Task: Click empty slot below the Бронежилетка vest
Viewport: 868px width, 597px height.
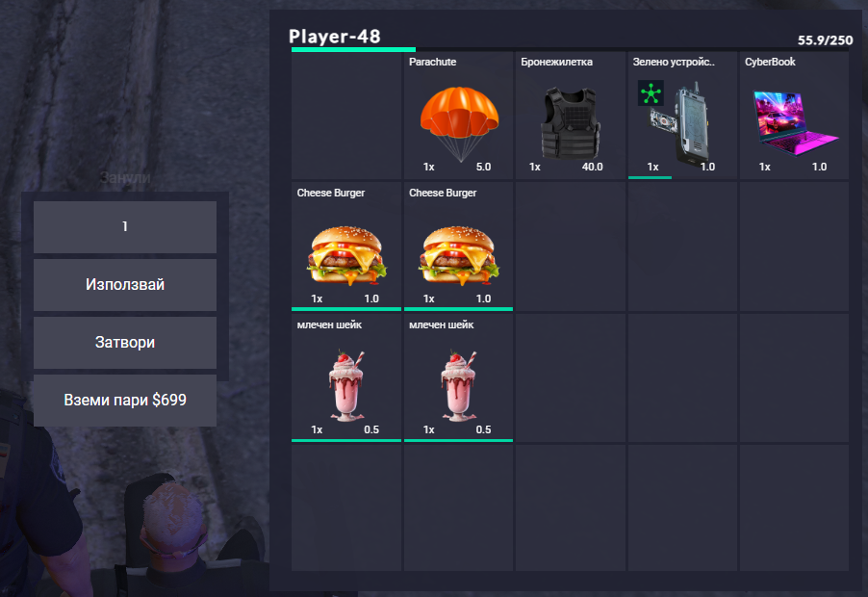Action: coord(571,247)
